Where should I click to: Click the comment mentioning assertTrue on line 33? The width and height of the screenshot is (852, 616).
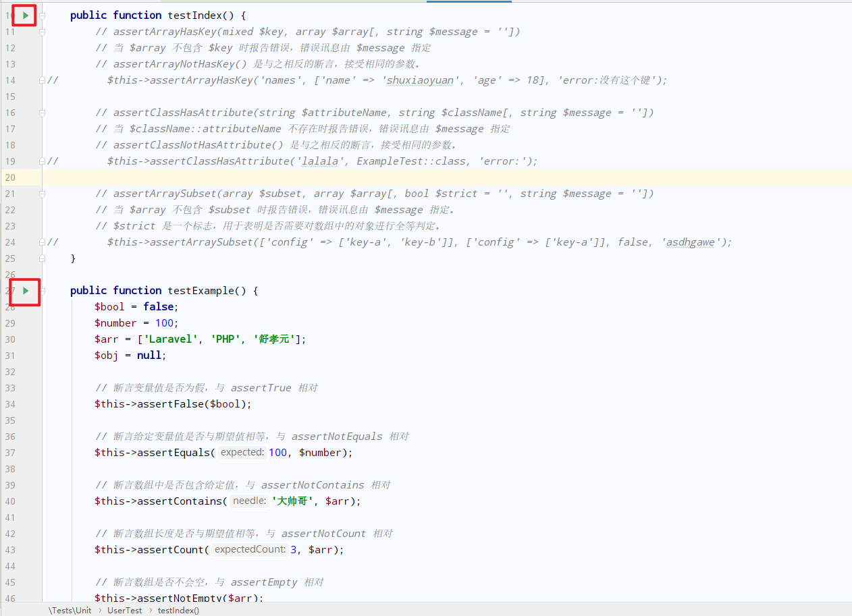click(207, 387)
